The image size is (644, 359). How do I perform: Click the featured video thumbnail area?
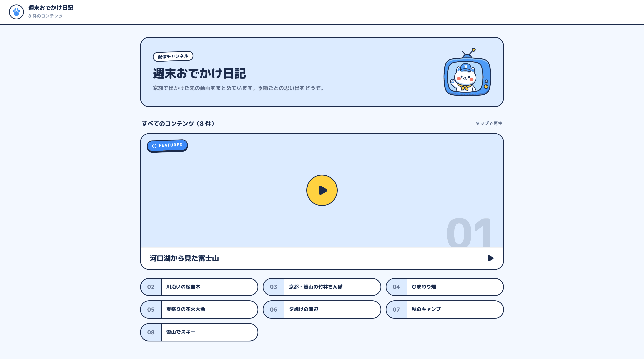tap(322, 190)
